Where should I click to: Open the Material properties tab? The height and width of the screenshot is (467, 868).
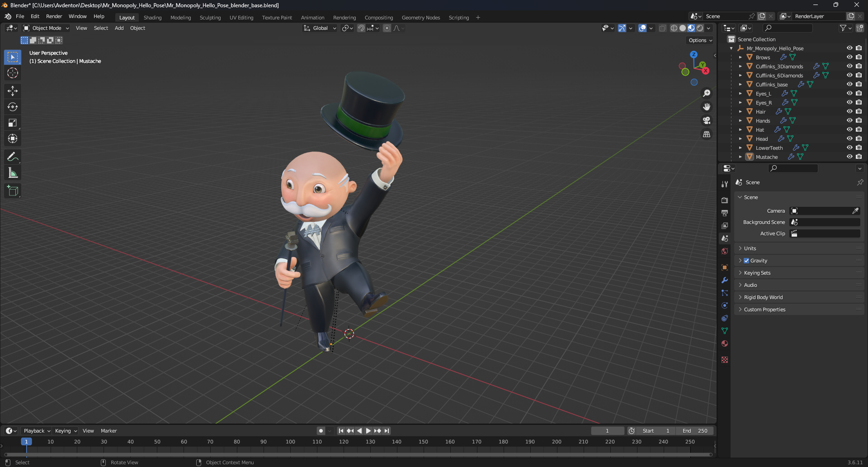(725, 343)
